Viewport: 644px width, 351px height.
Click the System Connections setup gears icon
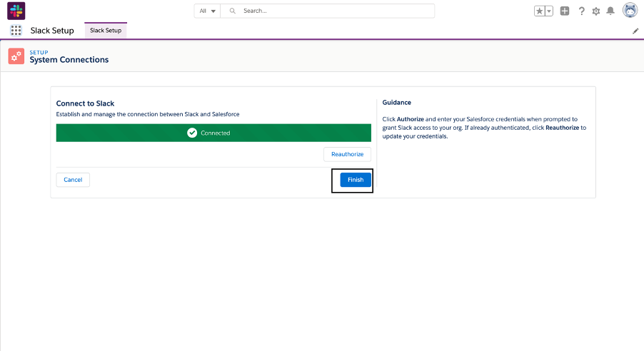16,56
